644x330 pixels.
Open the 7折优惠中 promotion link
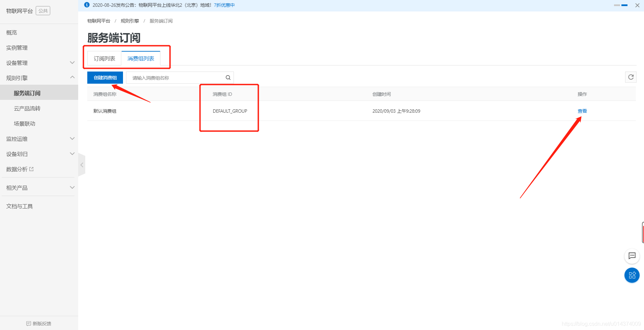(x=224, y=5)
